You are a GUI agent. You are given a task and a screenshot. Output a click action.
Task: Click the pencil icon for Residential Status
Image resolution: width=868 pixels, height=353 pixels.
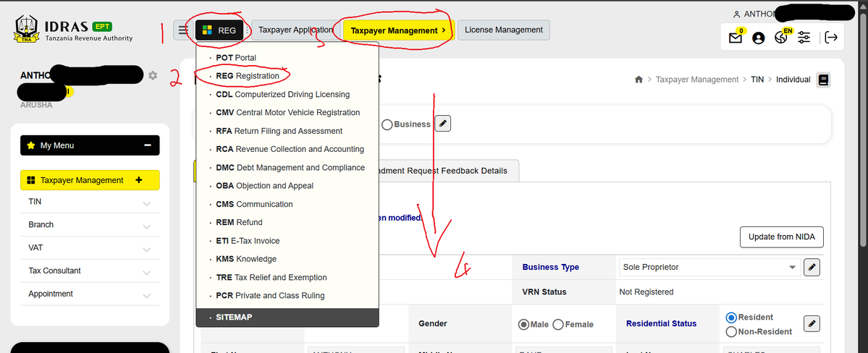click(812, 323)
